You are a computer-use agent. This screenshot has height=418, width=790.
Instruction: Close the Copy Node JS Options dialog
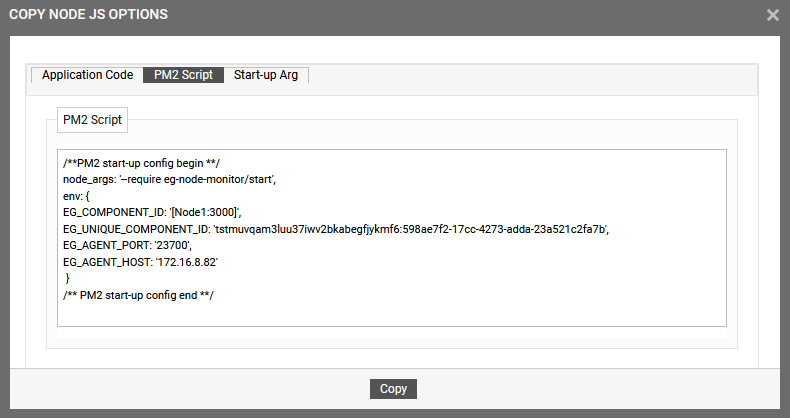(x=772, y=15)
